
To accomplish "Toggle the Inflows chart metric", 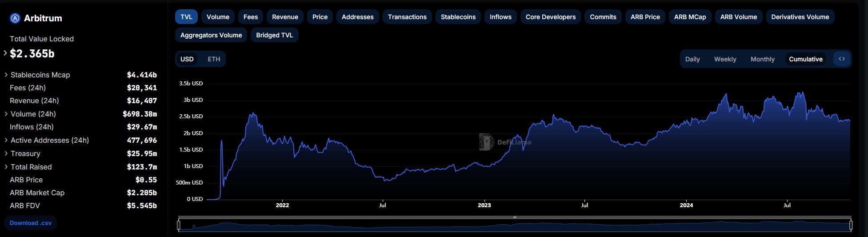I will pos(500,17).
